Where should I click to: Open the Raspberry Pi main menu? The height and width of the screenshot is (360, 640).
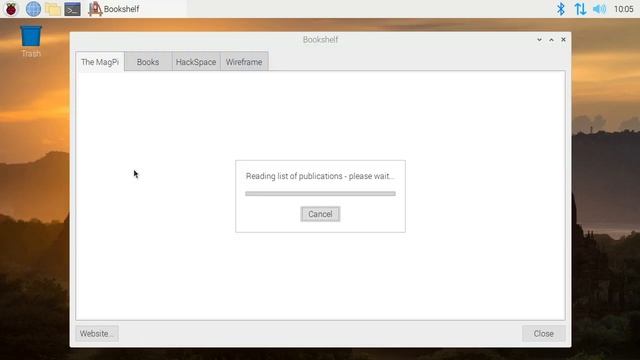pyautogui.click(x=11, y=9)
